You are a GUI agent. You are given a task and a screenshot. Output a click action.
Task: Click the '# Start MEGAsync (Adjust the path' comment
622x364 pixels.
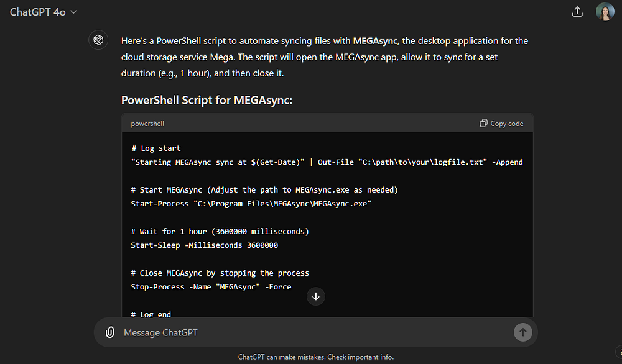pyautogui.click(x=264, y=189)
